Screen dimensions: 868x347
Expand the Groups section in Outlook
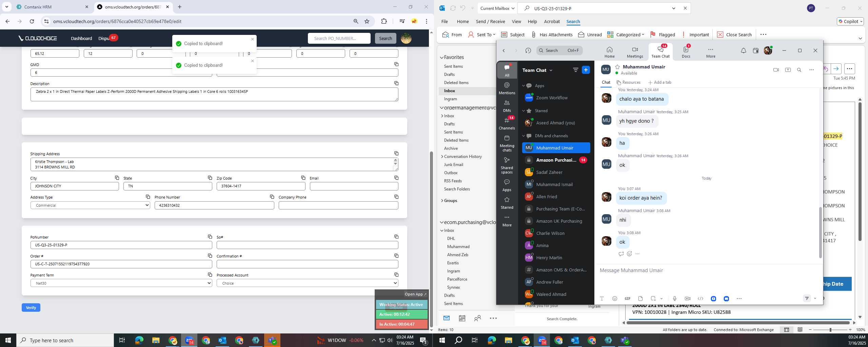(x=442, y=201)
